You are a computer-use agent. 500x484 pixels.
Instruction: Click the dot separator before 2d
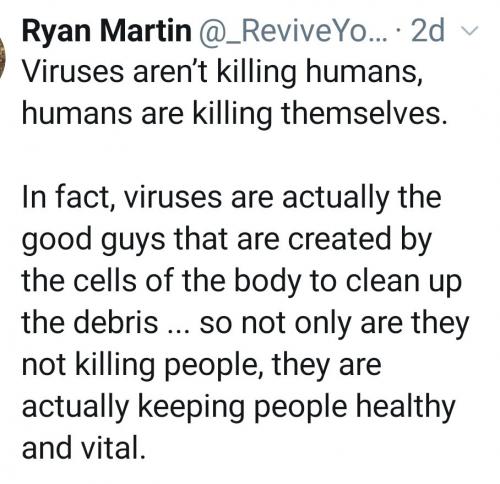coord(399,32)
